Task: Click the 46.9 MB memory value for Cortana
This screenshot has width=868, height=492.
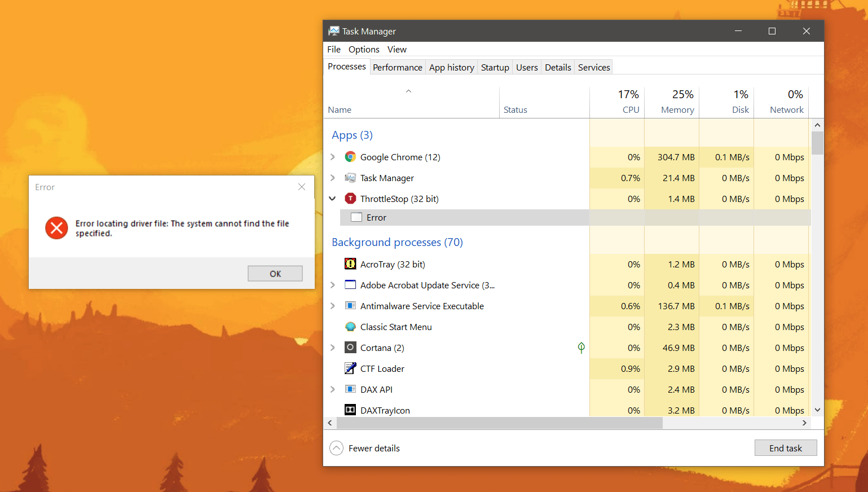Action: pos(678,348)
